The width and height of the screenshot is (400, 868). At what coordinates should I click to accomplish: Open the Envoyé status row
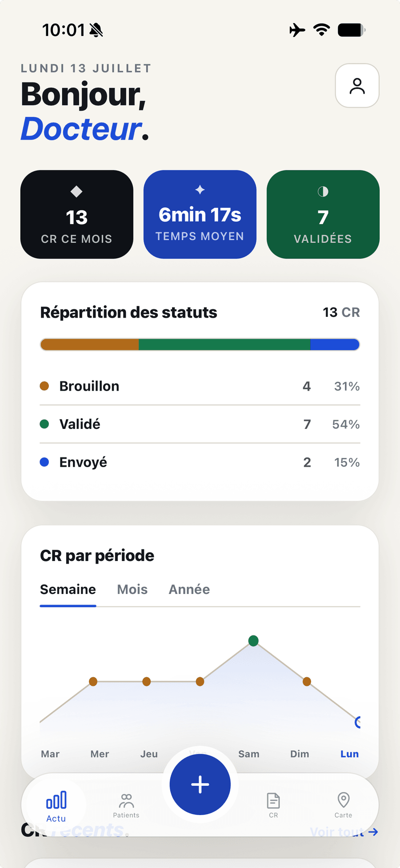coord(200,462)
